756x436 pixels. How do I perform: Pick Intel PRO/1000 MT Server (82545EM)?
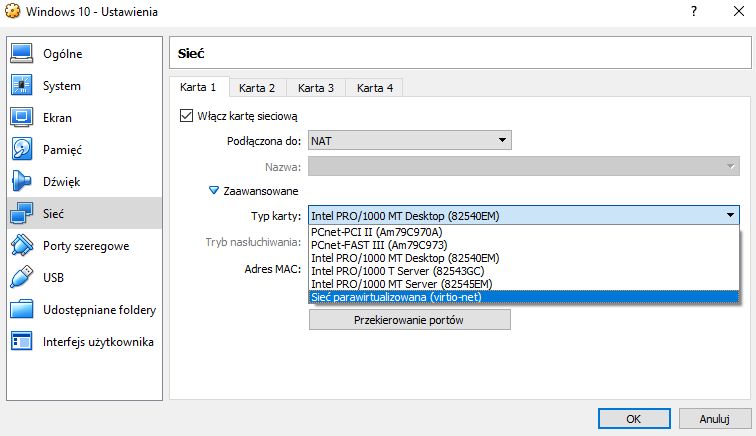524,284
